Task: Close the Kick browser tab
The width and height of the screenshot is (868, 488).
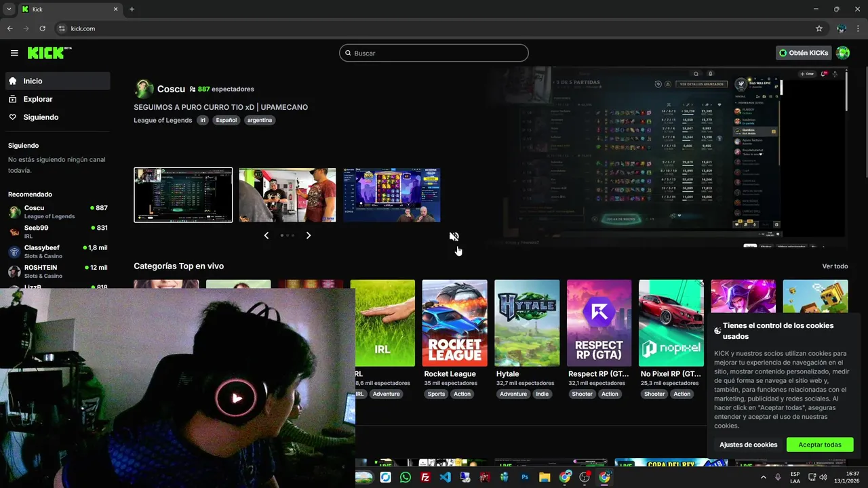Action: click(x=115, y=9)
